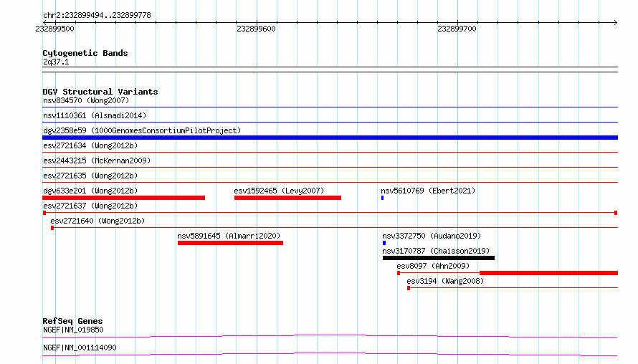Click the red start marker of esv2721640
Viewport: 638px width, 364px height.
click(52, 228)
